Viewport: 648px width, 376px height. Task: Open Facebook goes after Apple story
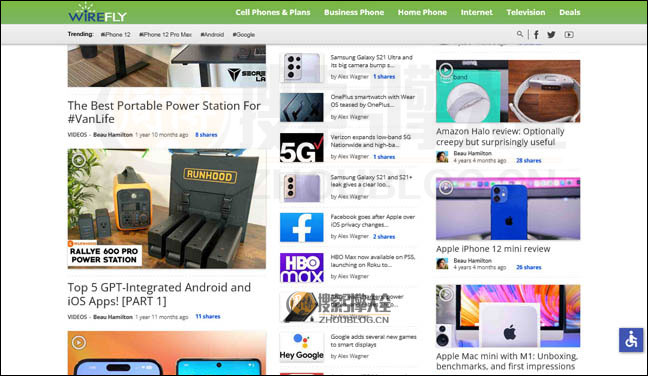[x=372, y=221]
